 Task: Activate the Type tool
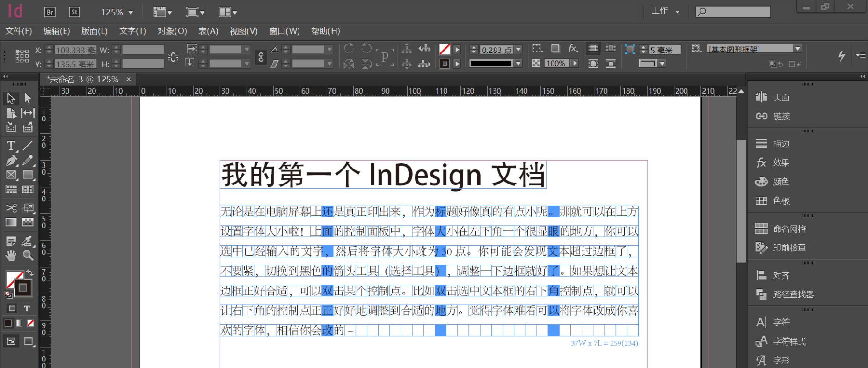[x=11, y=146]
